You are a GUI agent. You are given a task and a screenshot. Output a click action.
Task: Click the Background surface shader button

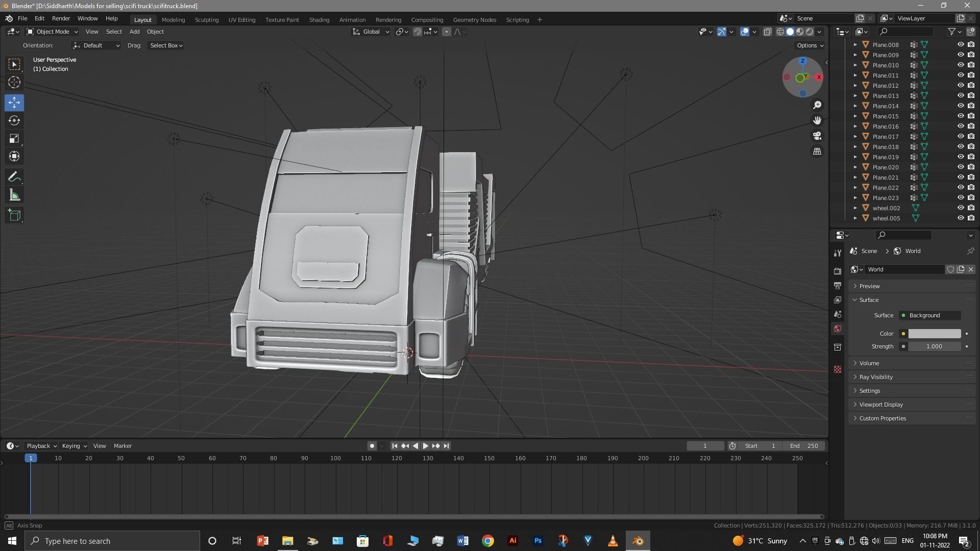pyautogui.click(x=930, y=315)
